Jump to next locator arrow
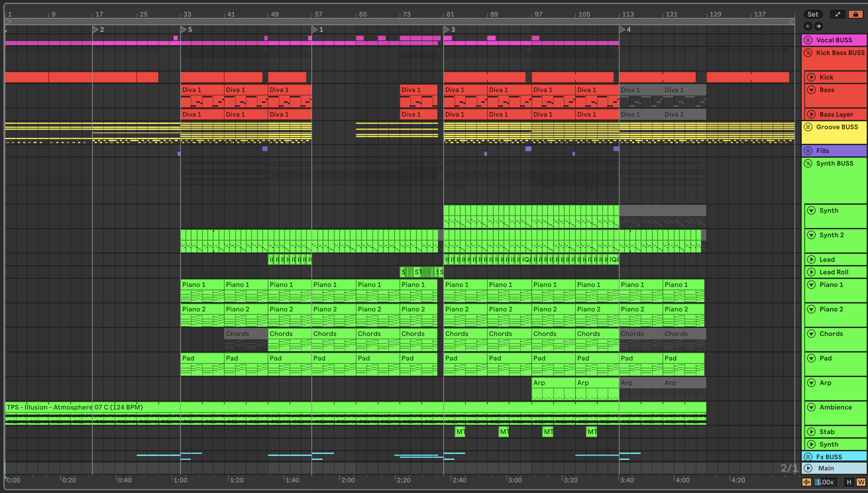 [818, 26]
